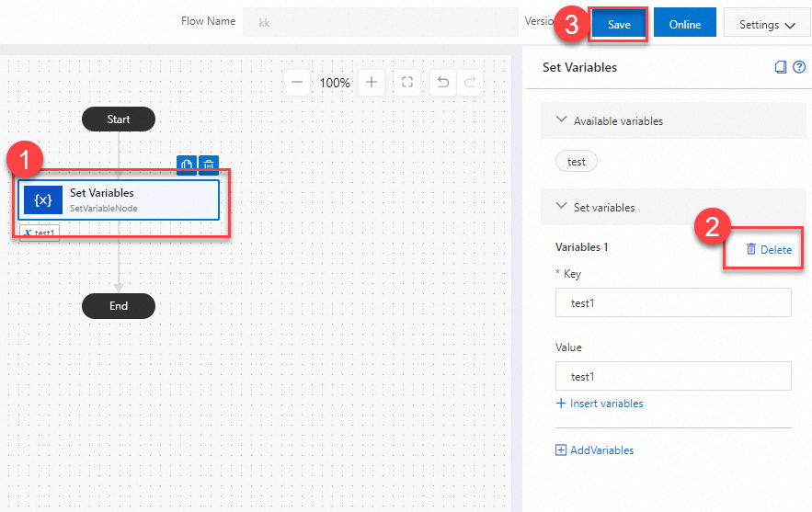Edit the Key field containing test1
812x512 pixels.
[x=673, y=302]
